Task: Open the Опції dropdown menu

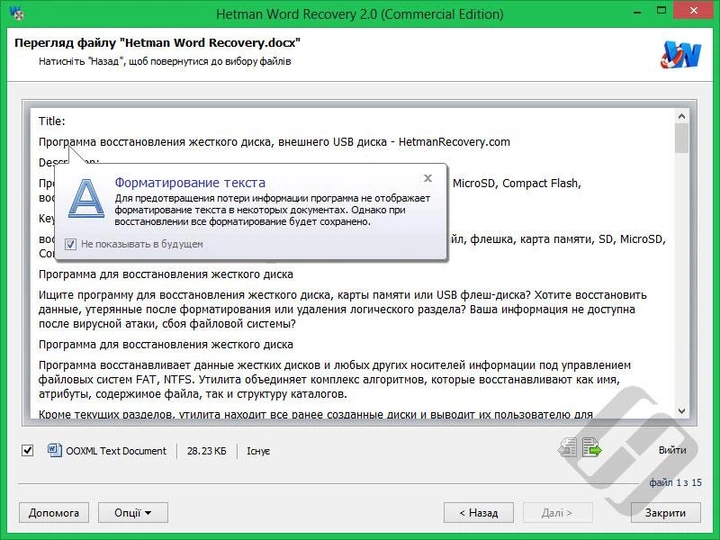Action: pyautogui.click(x=133, y=512)
